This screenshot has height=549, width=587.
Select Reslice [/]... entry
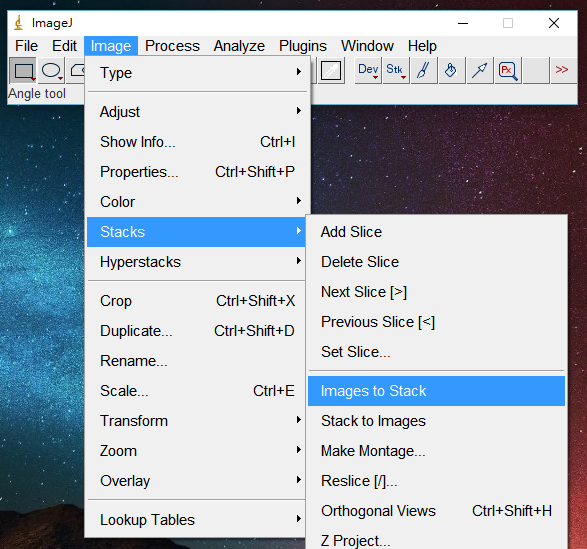pyautogui.click(x=437, y=481)
